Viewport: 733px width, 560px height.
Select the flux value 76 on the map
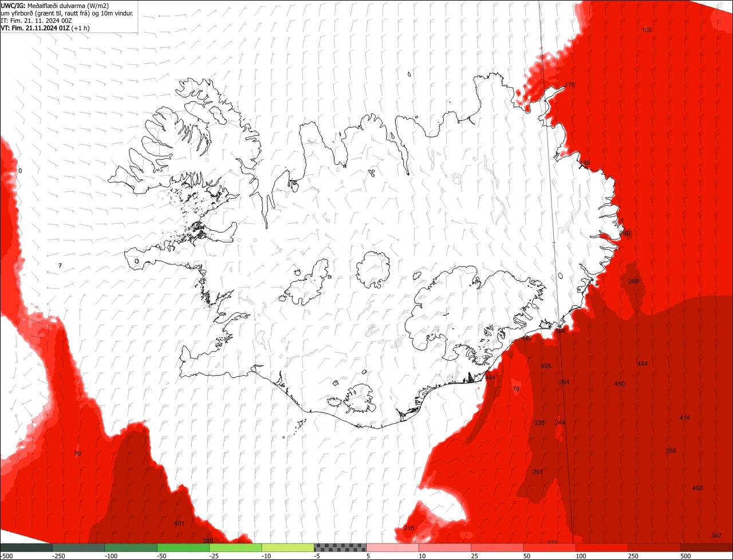pyautogui.click(x=77, y=454)
